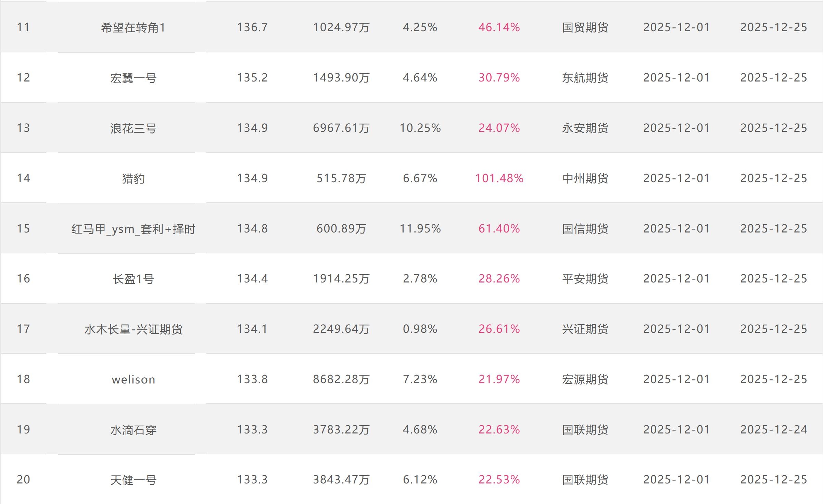The image size is (823, 504).
Task: Click the 宏源期货 company name
Action: click(x=585, y=379)
